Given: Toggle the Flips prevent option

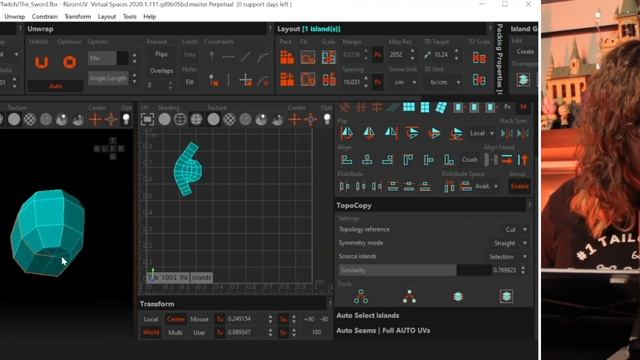Looking at the screenshot, I should (161, 54).
